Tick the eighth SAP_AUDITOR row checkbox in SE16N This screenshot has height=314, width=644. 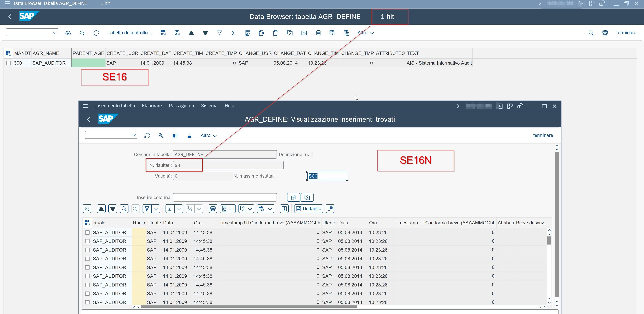point(87,294)
